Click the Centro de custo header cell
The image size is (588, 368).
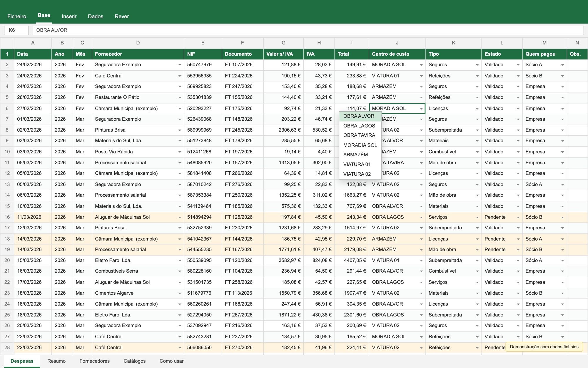pyautogui.click(x=397, y=54)
